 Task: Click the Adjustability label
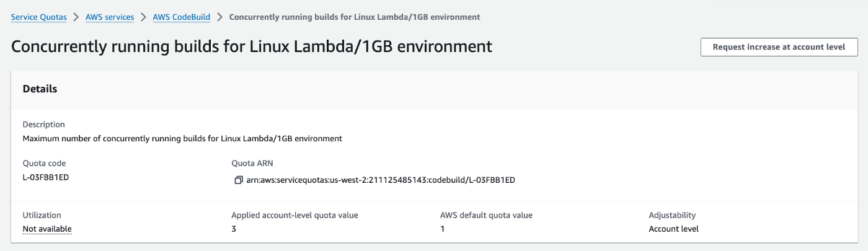click(x=672, y=215)
